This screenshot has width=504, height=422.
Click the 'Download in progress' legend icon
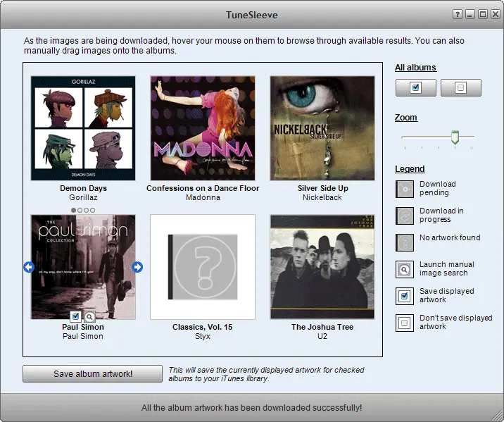(x=405, y=216)
